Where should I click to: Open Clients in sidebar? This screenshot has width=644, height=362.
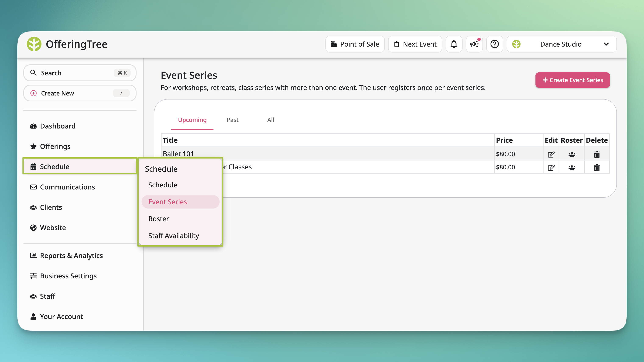[x=51, y=207]
